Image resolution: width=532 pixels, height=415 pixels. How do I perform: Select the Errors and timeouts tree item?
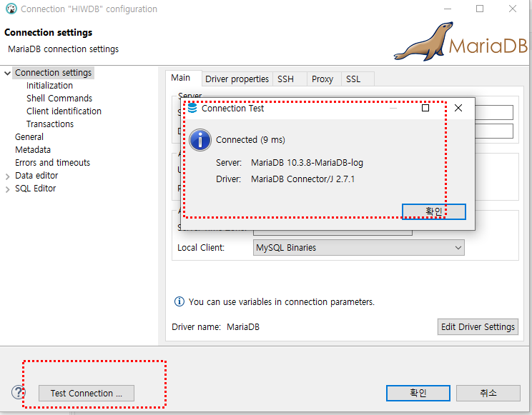click(53, 163)
